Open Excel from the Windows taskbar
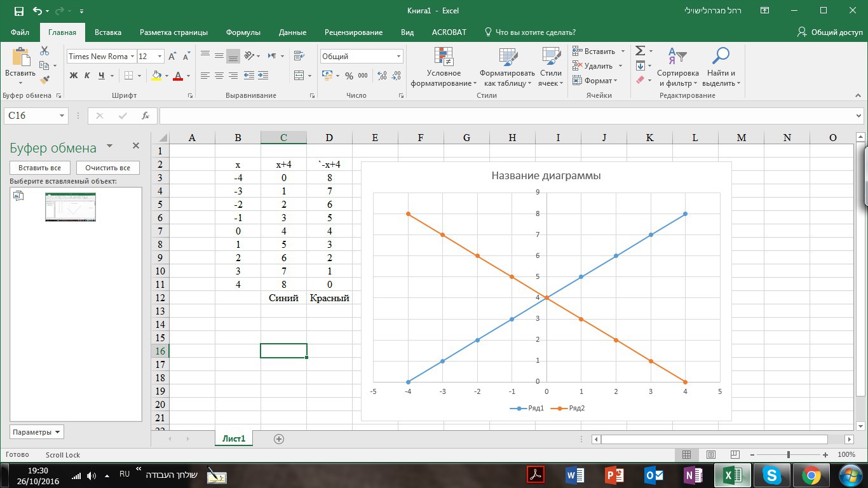The image size is (868, 488). click(x=733, y=475)
